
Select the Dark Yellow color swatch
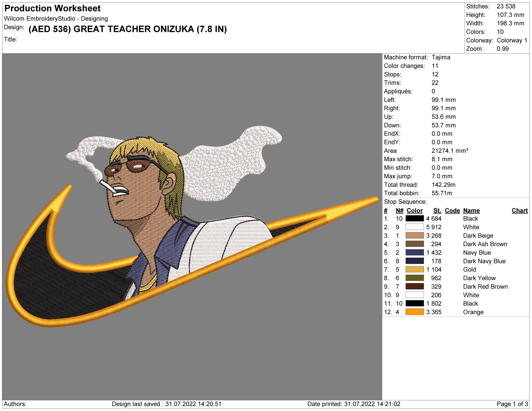[x=415, y=278]
